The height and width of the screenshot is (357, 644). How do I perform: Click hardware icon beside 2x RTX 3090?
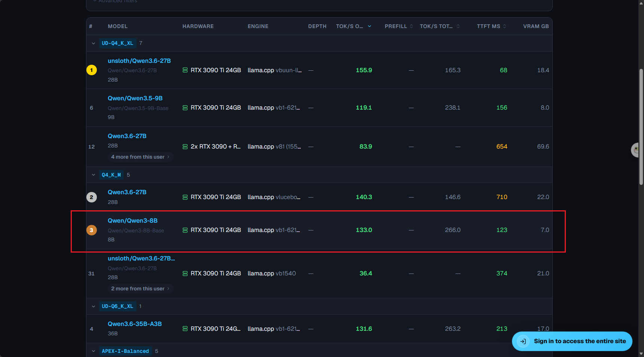(x=185, y=147)
